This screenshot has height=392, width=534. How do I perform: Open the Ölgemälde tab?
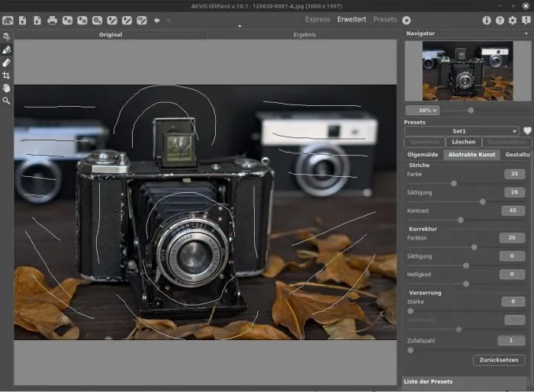pos(423,154)
